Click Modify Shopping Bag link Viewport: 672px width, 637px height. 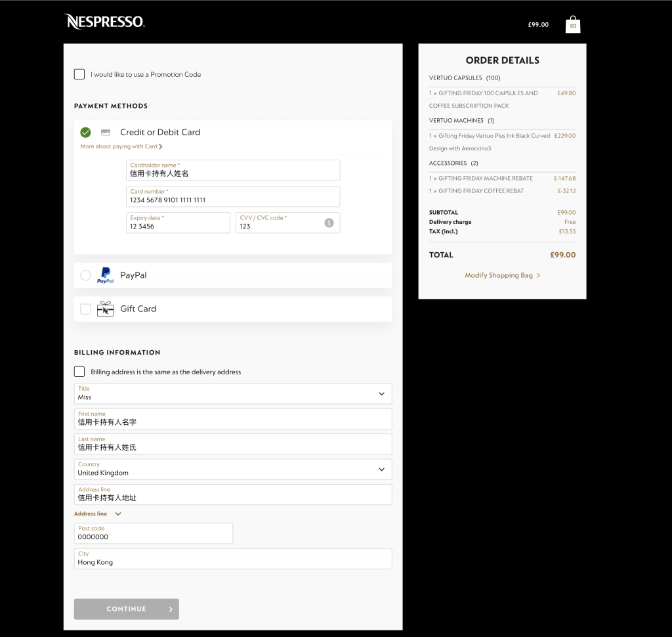[502, 275]
